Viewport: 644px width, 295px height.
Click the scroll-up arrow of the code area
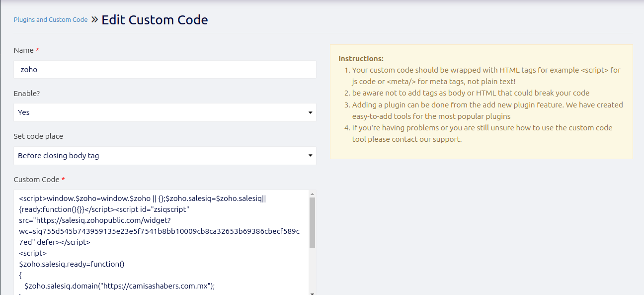pyautogui.click(x=312, y=194)
